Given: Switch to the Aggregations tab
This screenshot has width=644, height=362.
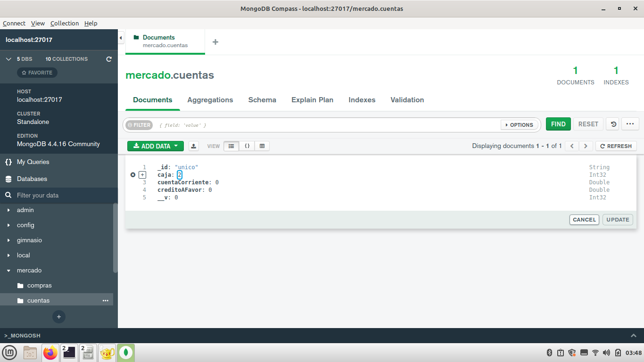Looking at the screenshot, I should tap(210, 100).
